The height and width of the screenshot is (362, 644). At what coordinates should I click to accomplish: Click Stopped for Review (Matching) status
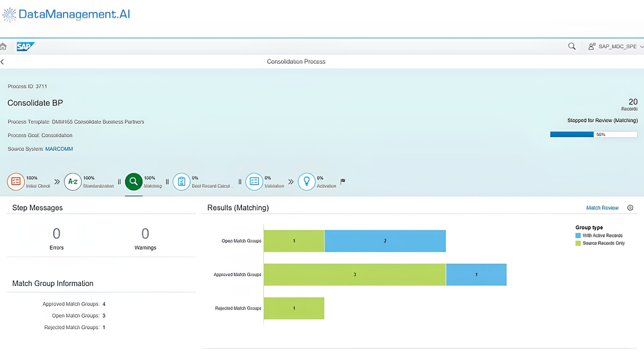click(x=602, y=120)
